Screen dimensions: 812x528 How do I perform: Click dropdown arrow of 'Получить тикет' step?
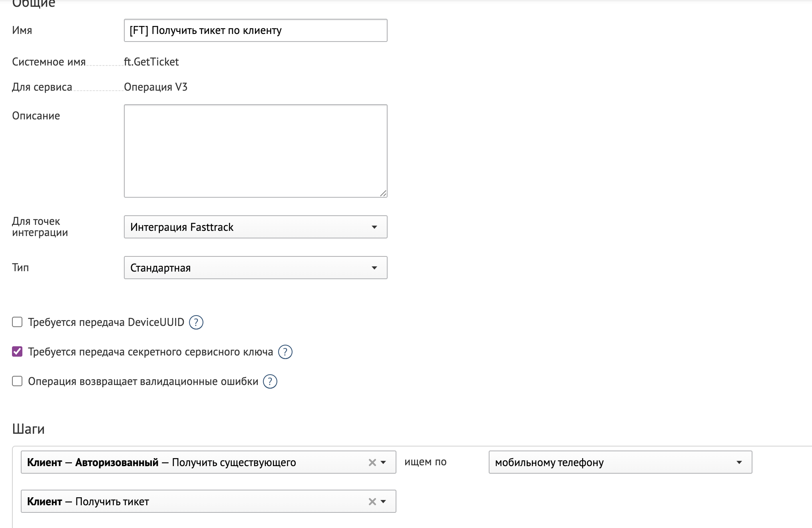384,502
